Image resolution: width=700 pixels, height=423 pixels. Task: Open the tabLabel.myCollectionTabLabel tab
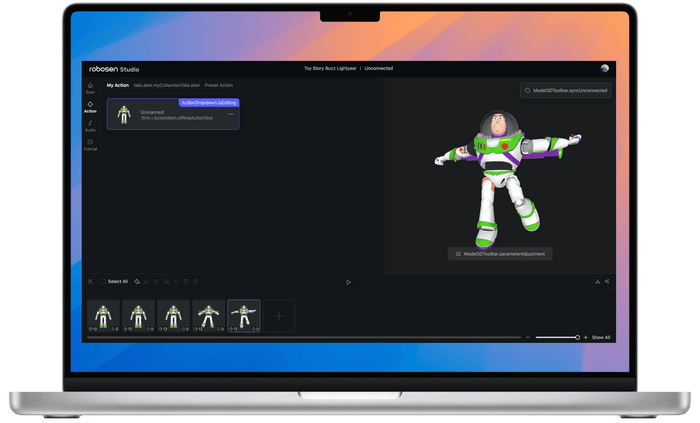pos(167,86)
